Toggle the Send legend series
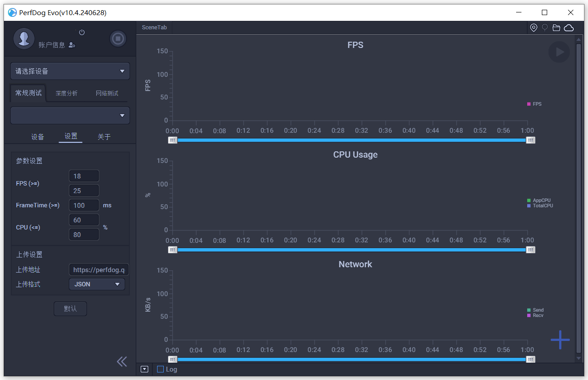 click(x=535, y=310)
